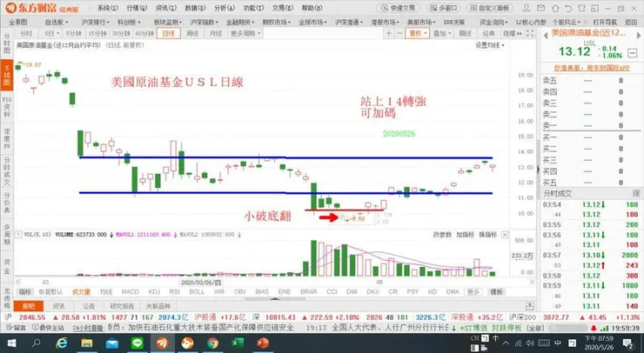Image resolution: width=644 pixels, height=353 pixels.
Task: Close the volume indicator panel
Action: coord(505,235)
